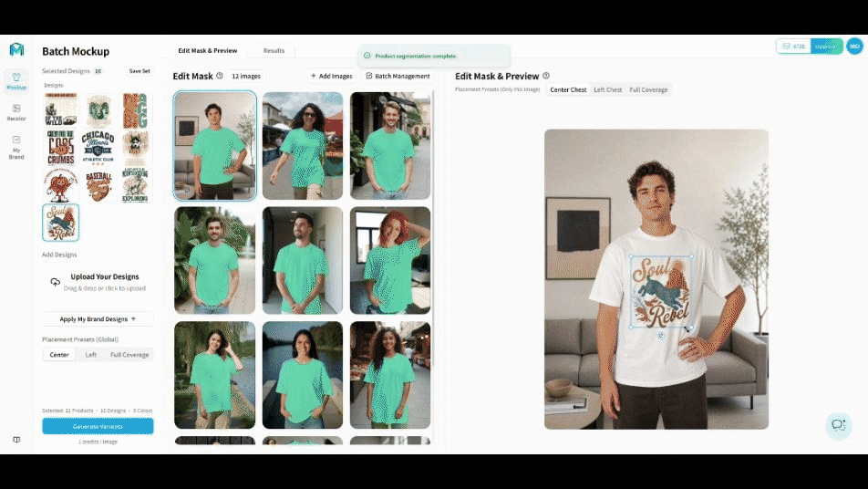Switch to the Results tab
This screenshot has height=489, width=868.
pyautogui.click(x=274, y=50)
